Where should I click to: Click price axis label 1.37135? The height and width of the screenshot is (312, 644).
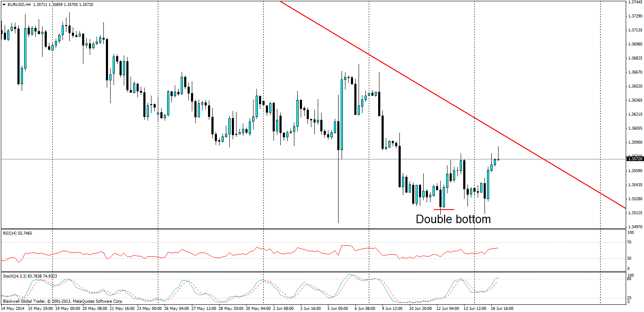[x=635, y=30]
